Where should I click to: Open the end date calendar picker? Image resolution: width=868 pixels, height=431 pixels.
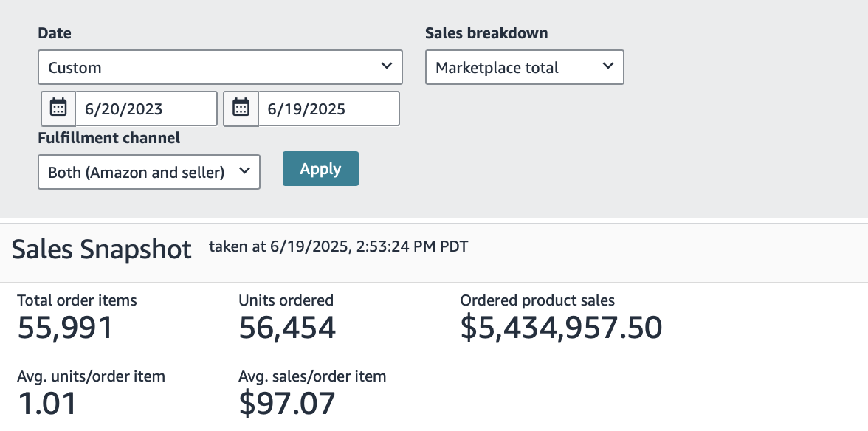coord(241,108)
